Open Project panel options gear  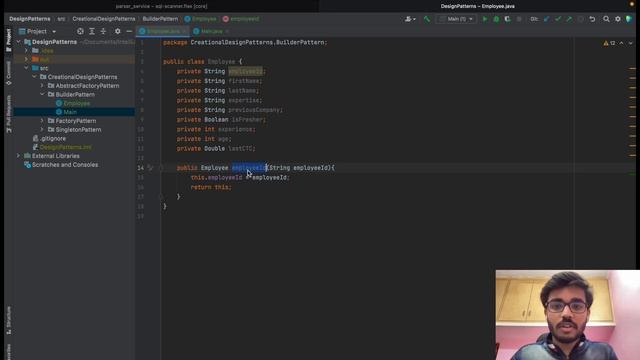[x=118, y=31]
